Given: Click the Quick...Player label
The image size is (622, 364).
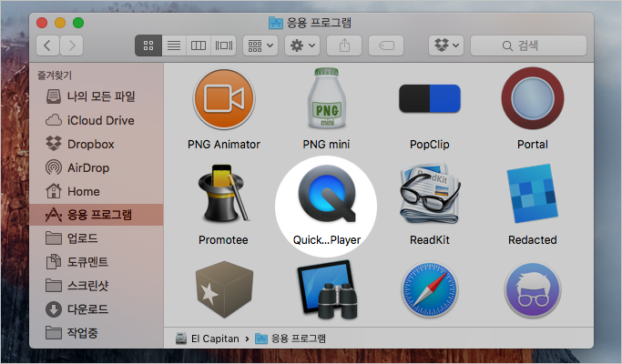Looking at the screenshot, I should click(x=327, y=240).
